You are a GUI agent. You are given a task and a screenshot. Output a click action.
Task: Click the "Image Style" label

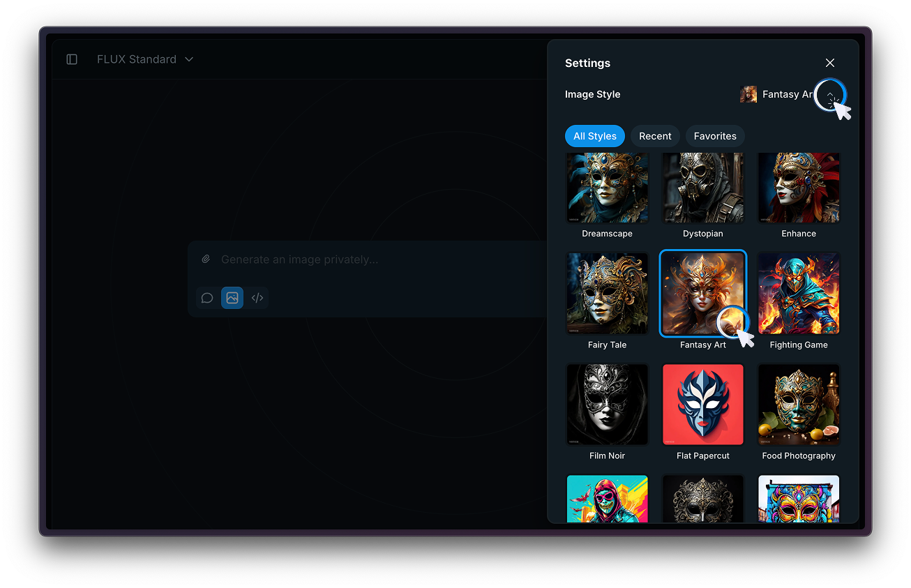coord(593,94)
